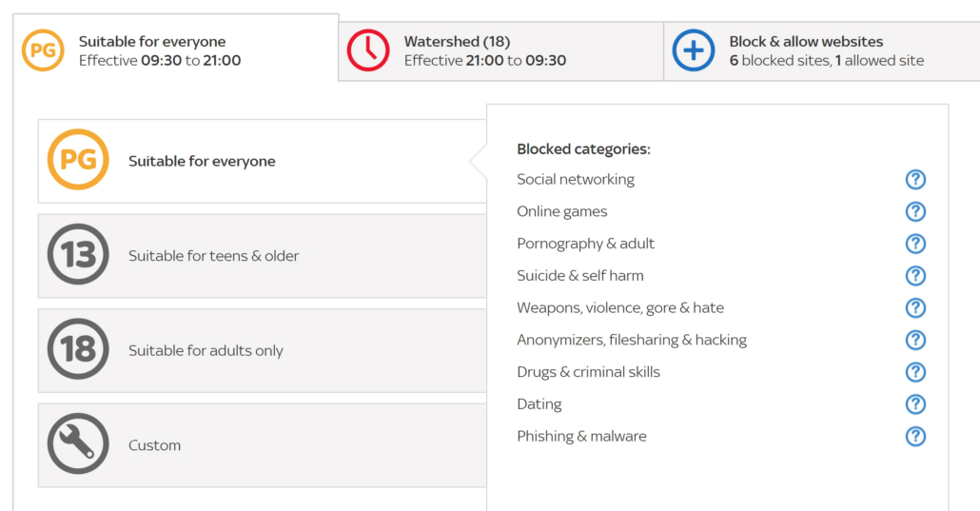Viewport: 980px width, 511px height.
Task: Choose Suitable for adults only option
Action: point(263,350)
